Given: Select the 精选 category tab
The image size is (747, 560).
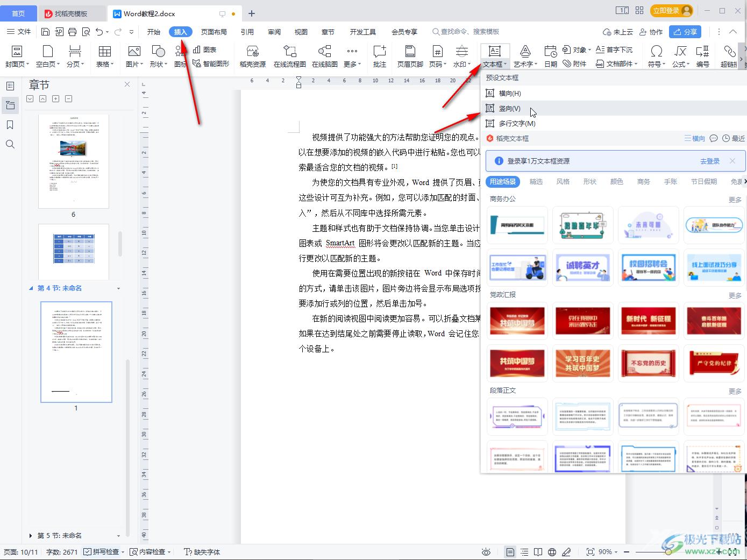Looking at the screenshot, I should [536, 182].
